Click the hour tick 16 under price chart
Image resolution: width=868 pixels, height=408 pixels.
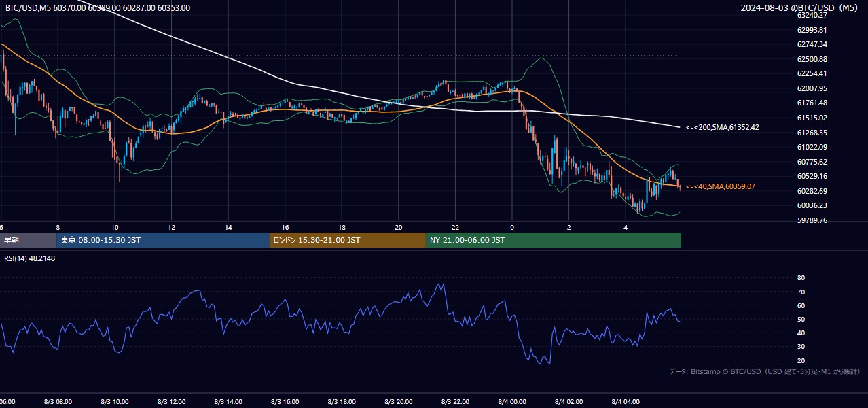285,227
